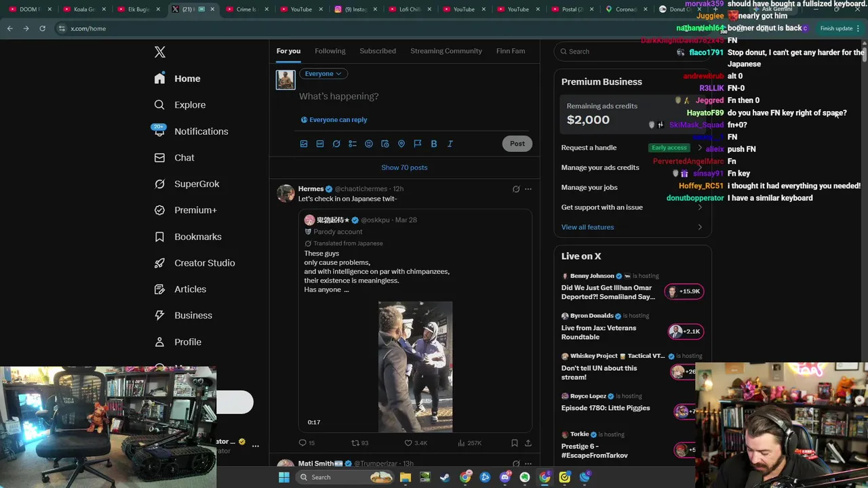The height and width of the screenshot is (488, 868).
Task: Join Byron Donalds live with +2.1K listeners
Action: (x=684, y=331)
